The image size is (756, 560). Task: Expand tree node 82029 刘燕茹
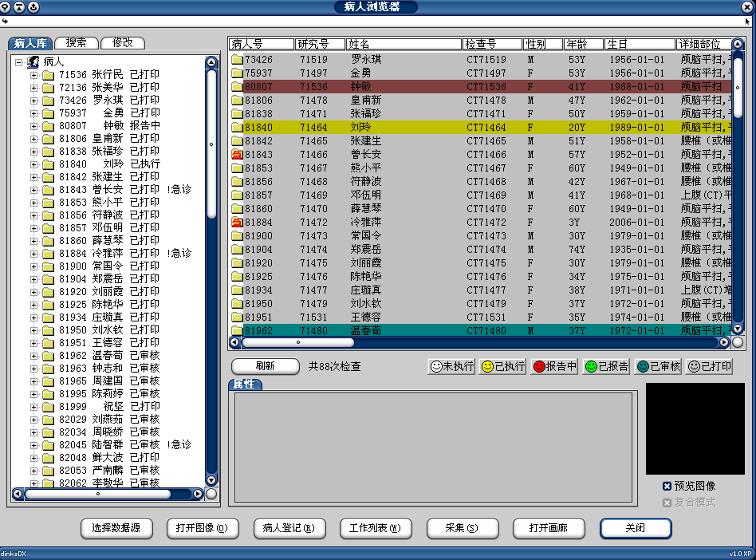click(33, 420)
